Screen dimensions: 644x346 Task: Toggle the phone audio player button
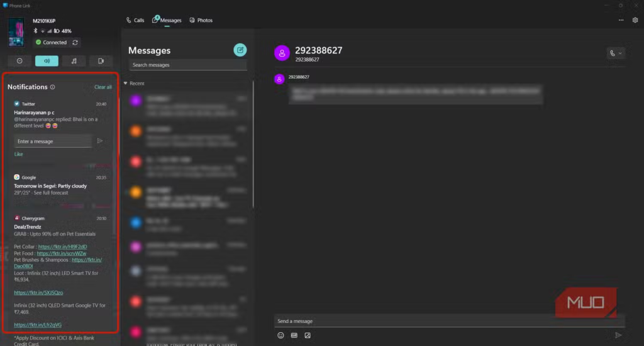(74, 61)
